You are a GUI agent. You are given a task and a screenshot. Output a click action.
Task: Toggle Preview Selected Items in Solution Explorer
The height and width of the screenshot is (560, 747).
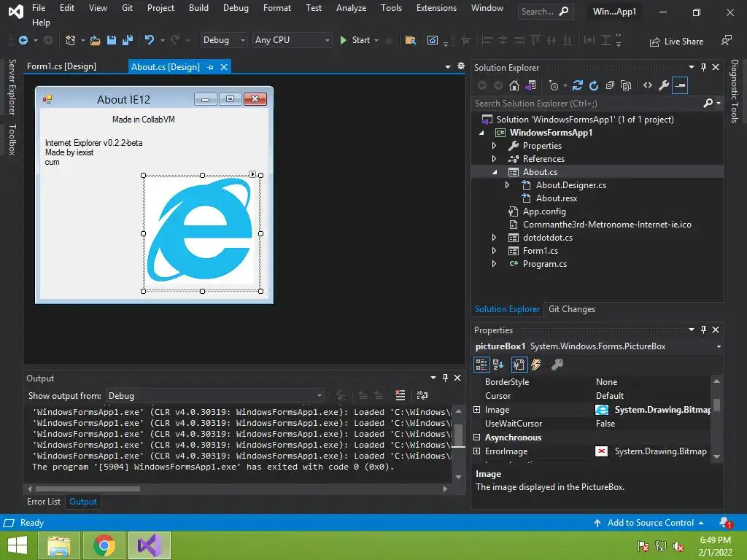point(680,86)
